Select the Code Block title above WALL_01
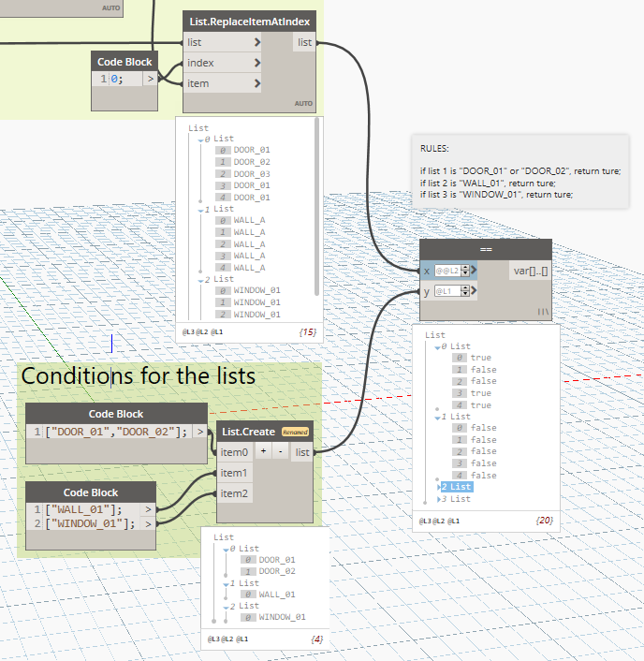Screen dimensions: 644x661 [91, 492]
